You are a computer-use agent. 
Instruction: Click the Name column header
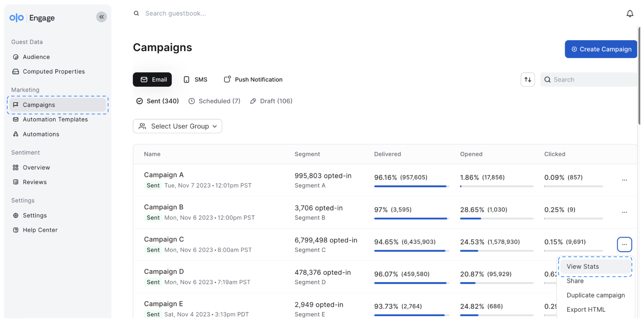click(x=152, y=154)
